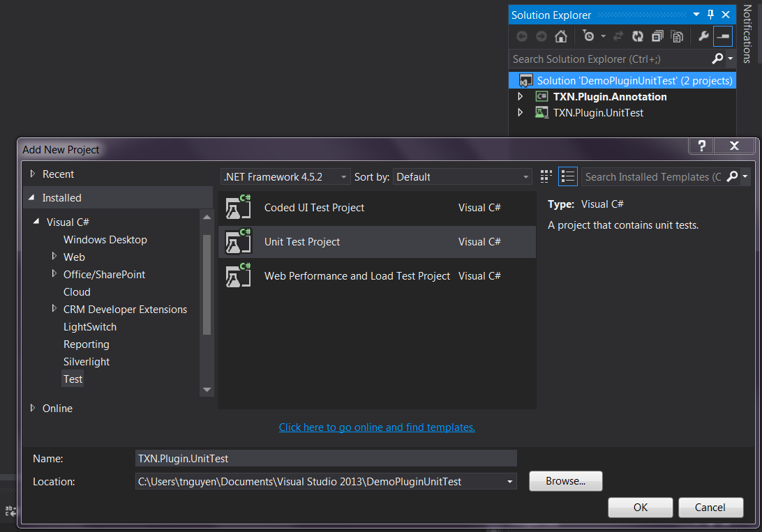Switch templates to medium list view
The image size is (762, 532).
click(567, 176)
